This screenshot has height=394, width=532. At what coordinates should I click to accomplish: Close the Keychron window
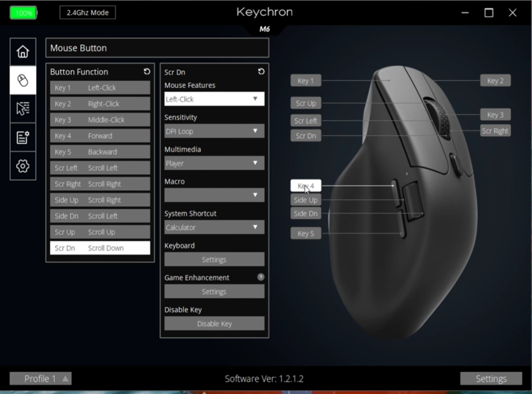[512, 13]
